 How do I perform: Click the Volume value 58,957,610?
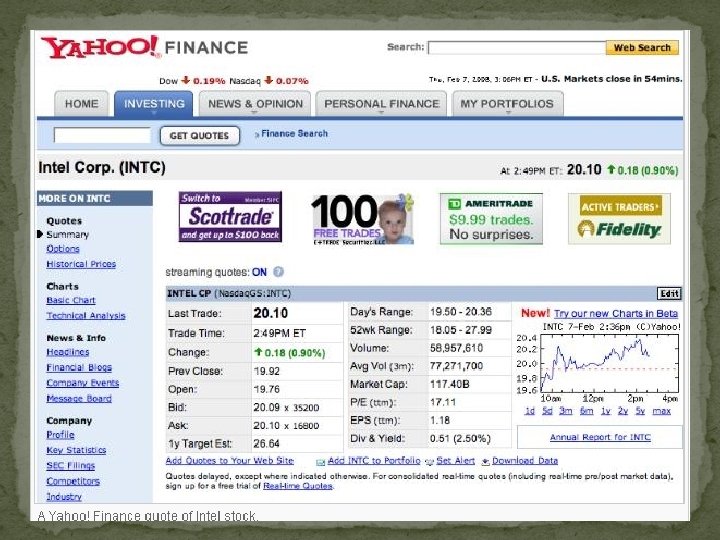coord(456,348)
